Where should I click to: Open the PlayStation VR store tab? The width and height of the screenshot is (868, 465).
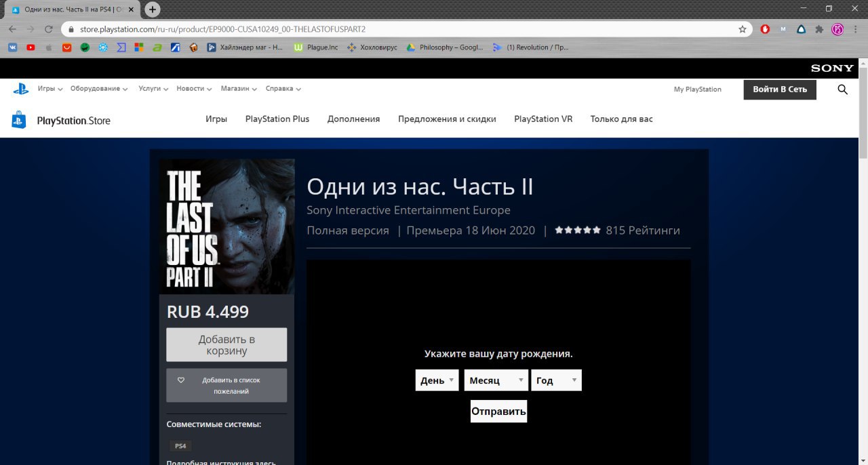coord(543,119)
